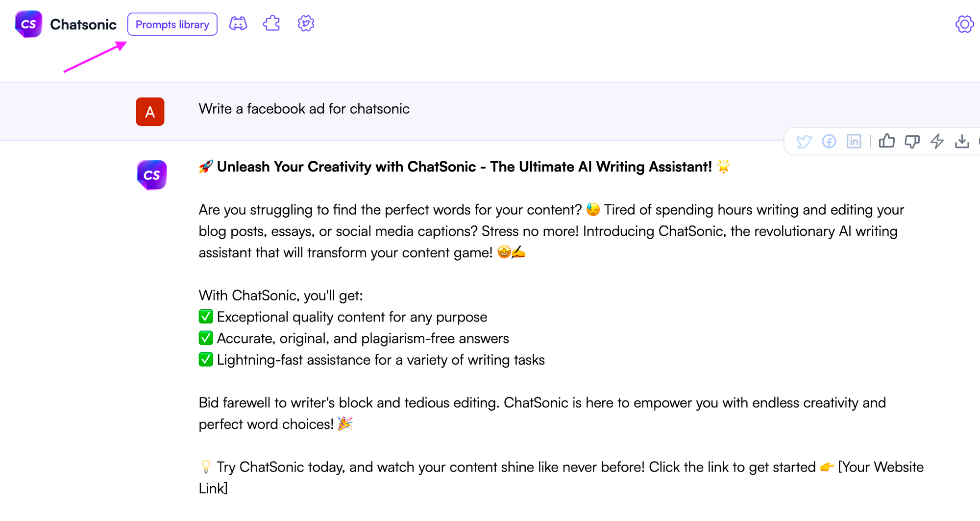Join the Chatsonic Discord community
This screenshot has width=980, height=521.
click(238, 23)
